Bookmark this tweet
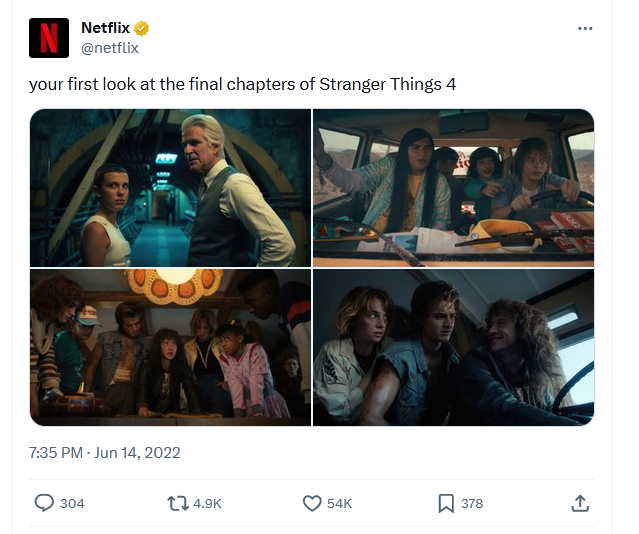The height and width of the screenshot is (534, 639). coord(446,503)
